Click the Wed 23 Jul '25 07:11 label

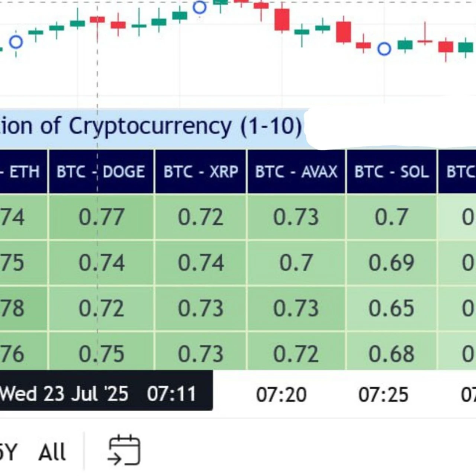[x=97, y=394]
